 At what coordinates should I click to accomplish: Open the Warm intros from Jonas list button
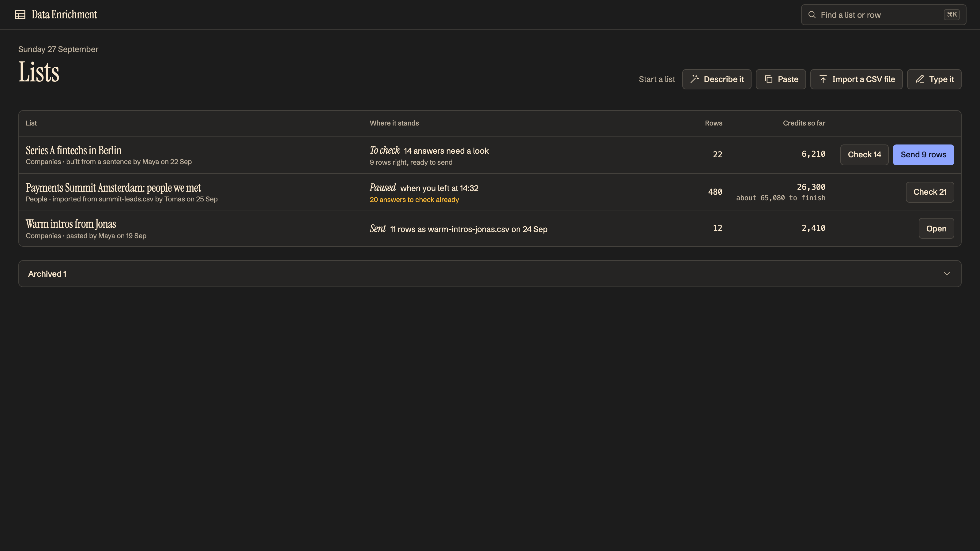point(936,229)
